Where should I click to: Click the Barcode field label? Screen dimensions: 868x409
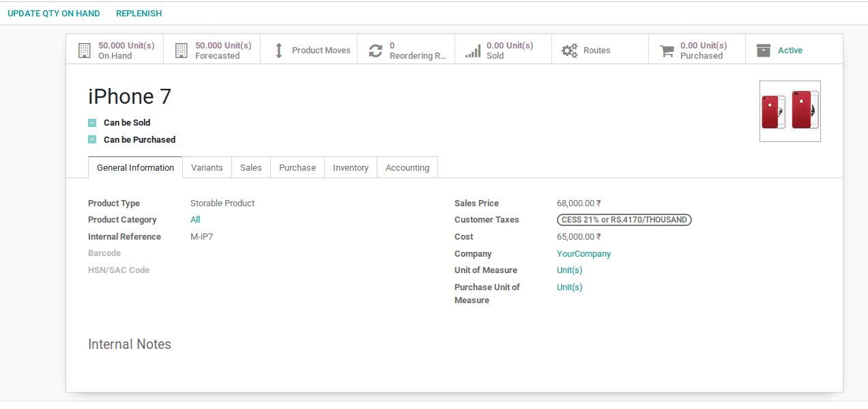tap(104, 253)
